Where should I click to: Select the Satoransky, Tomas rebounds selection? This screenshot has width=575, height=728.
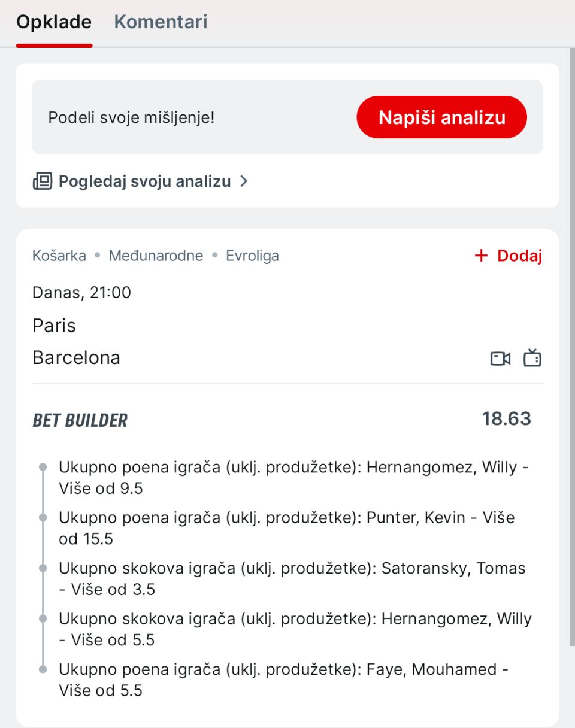coord(292,578)
